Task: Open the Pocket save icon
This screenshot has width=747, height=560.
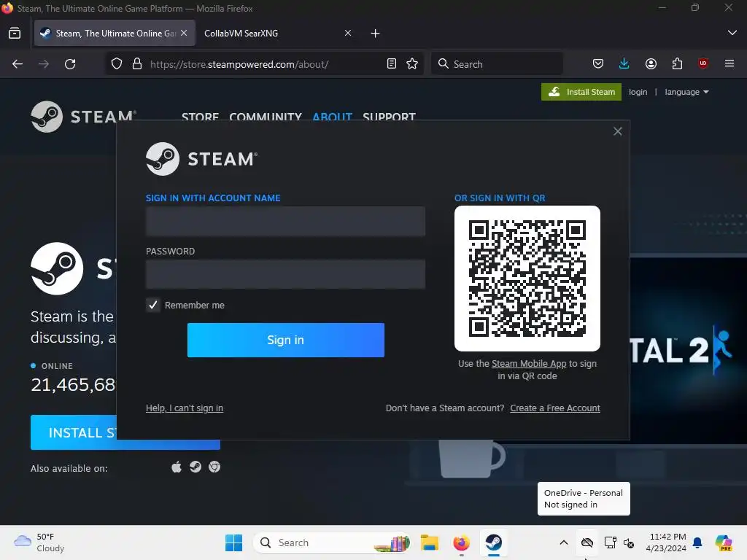Action: [598, 64]
